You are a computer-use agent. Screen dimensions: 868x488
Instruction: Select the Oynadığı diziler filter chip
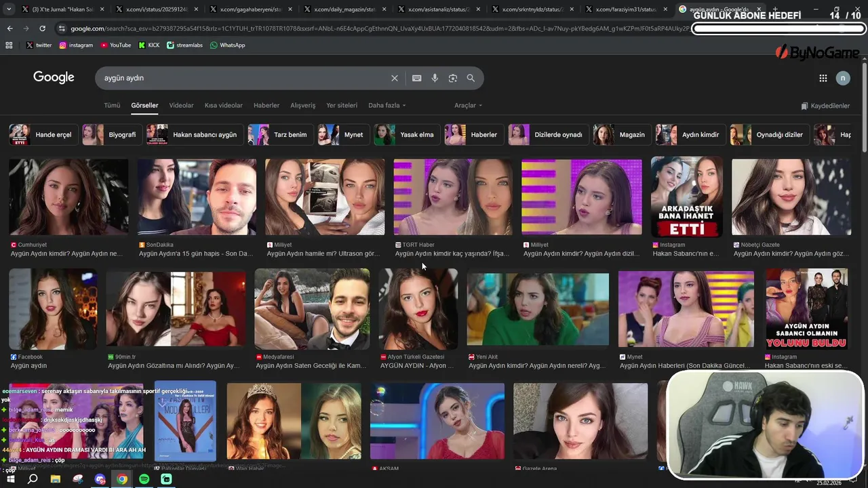770,134
